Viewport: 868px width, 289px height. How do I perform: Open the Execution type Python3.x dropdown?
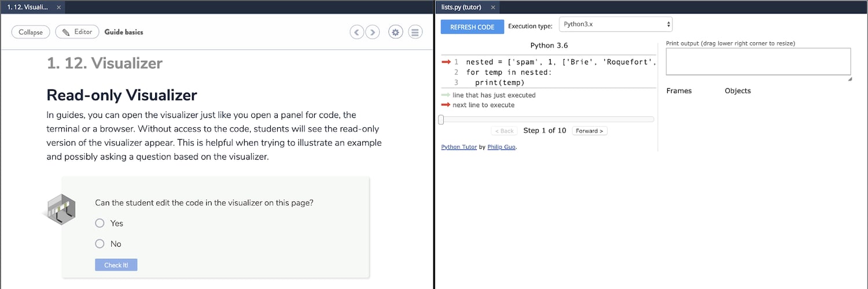point(615,25)
